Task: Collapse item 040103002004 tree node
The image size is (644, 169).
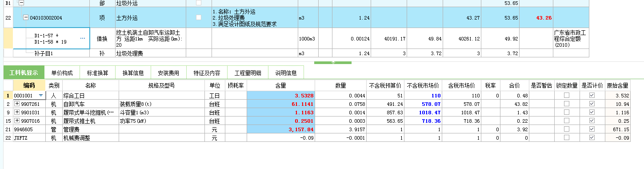Action: 26,18
